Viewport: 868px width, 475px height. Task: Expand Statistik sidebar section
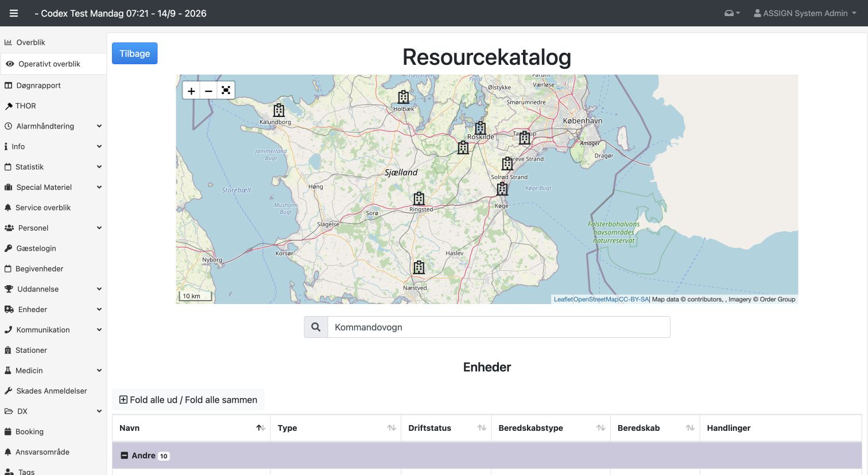[x=53, y=167]
